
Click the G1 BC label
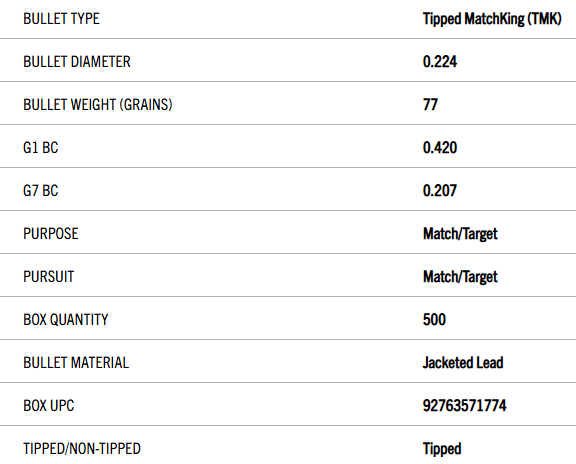41,148
